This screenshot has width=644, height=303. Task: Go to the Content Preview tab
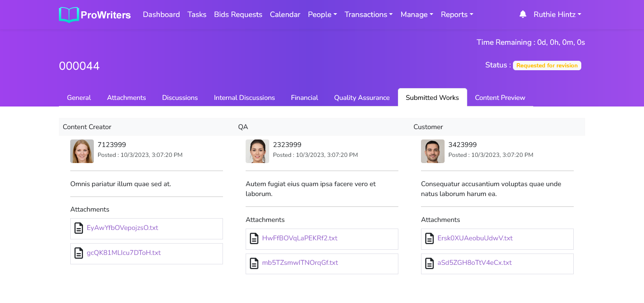tap(500, 98)
